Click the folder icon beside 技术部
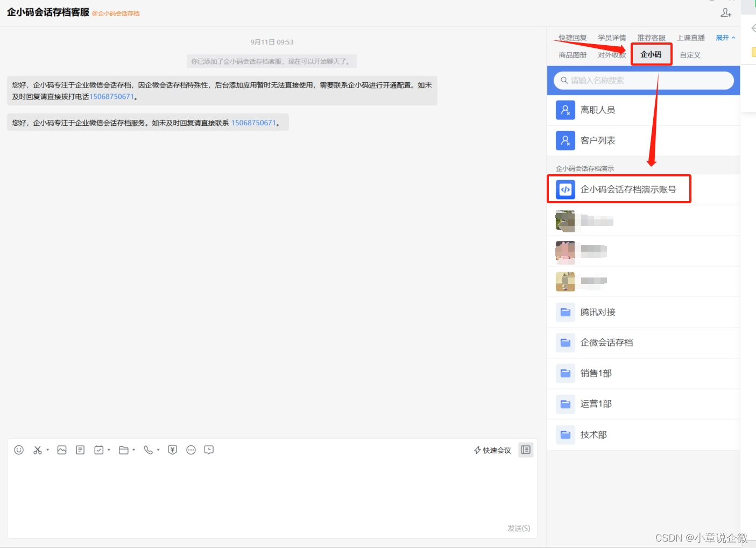 (565, 435)
